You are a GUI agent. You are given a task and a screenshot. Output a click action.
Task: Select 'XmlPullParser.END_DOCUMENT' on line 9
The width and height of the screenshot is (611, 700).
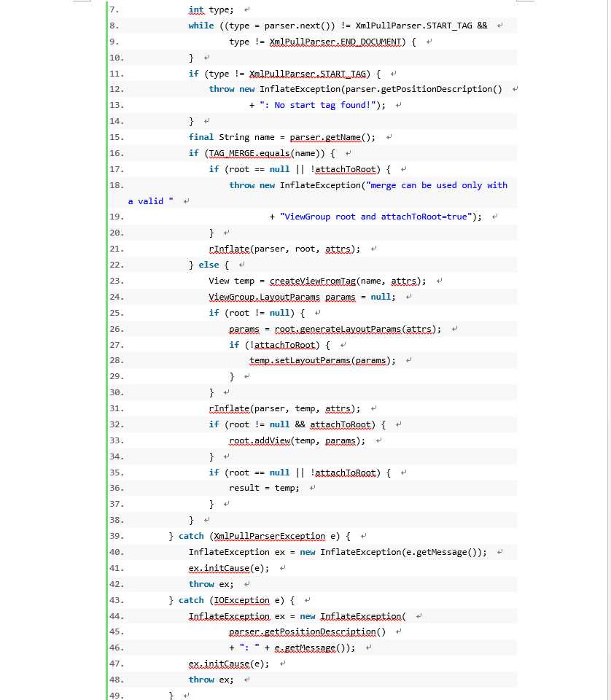pyautogui.click(x=335, y=42)
